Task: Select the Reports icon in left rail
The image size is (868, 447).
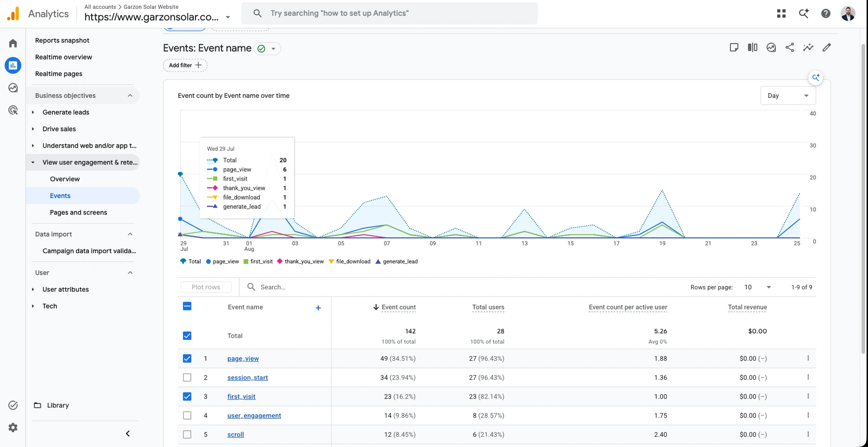Action: click(13, 65)
